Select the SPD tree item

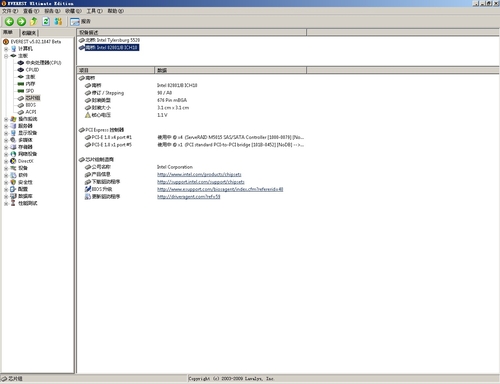pos(30,91)
